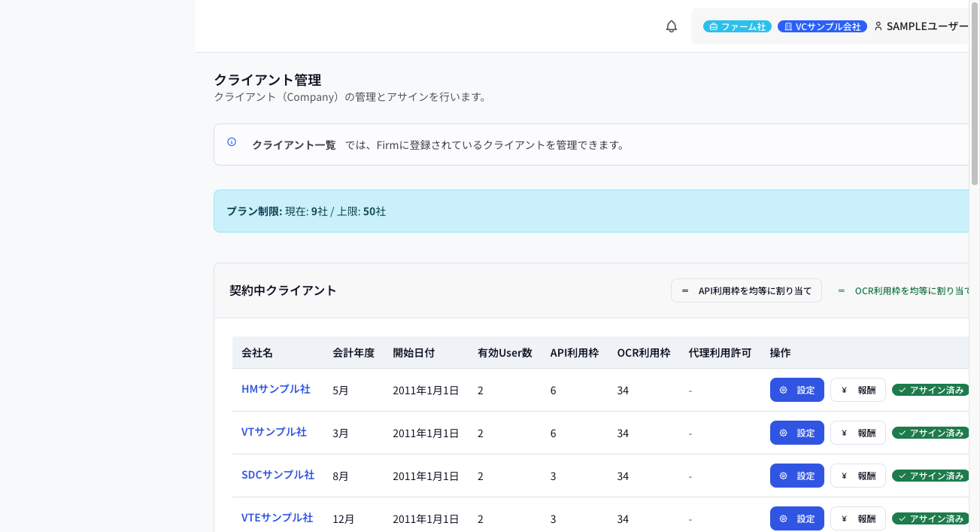Click the checkmark on SDCサンプル社's アサイン済み badge
Image resolution: width=980 pixels, height=532 pixels.
click(901, 476)
